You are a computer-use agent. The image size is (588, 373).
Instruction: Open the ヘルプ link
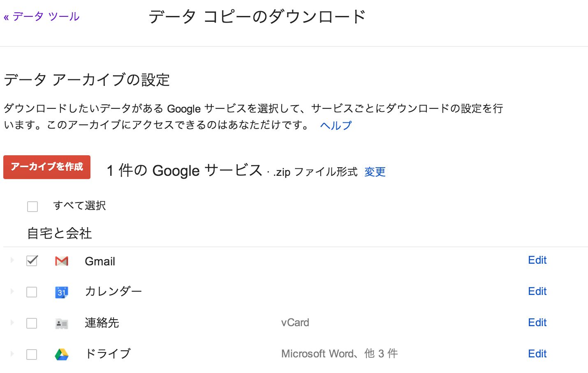(336, 125)
